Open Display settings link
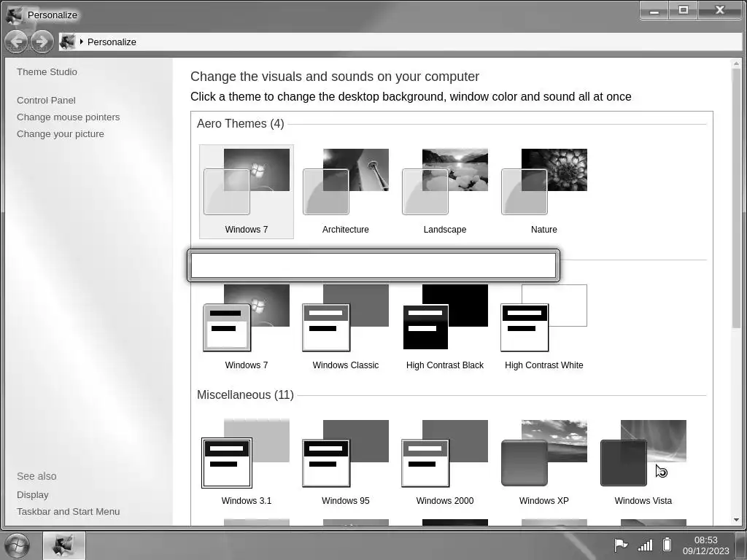The width and height of the screenshot is (747, 560). tap(32, 495)
